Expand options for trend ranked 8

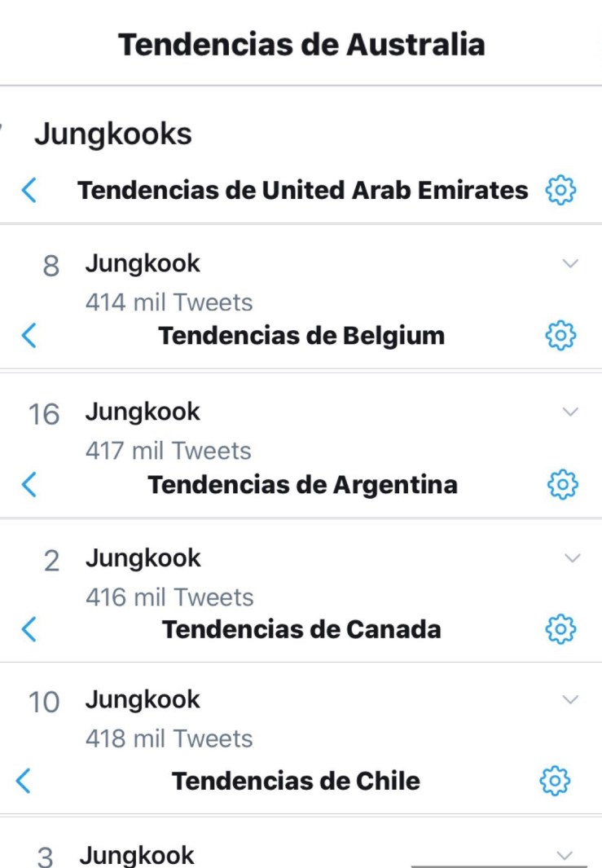(571, 263)
